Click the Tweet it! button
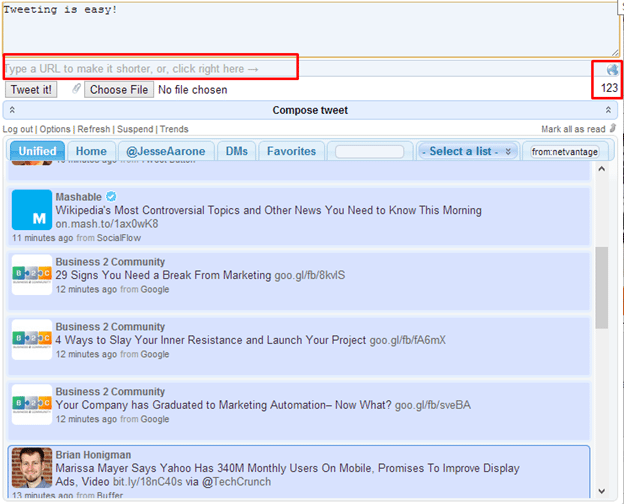 [31, 90]
